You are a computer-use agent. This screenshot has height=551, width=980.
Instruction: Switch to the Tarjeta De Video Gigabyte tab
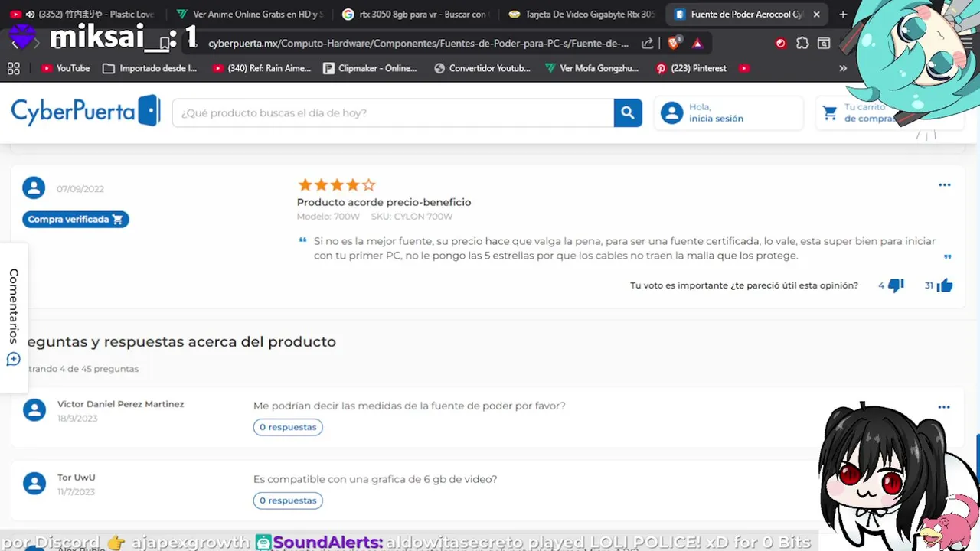click(x=582, y=14)
